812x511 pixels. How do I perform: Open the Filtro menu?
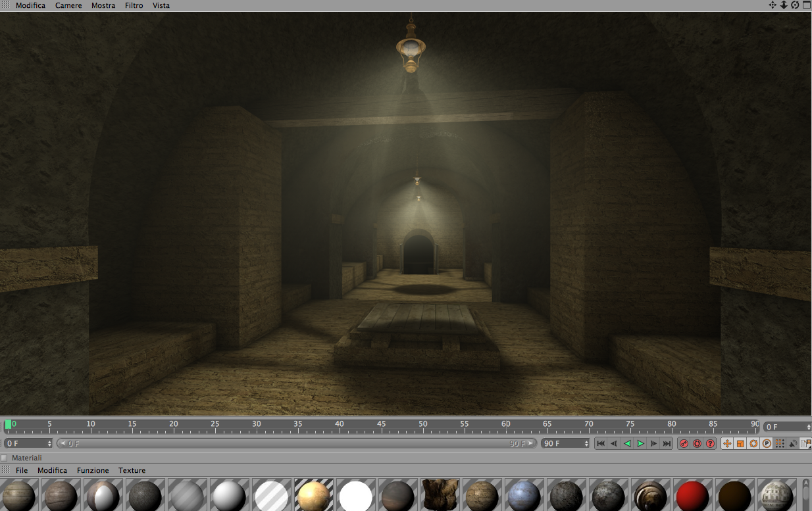point(134,5)
